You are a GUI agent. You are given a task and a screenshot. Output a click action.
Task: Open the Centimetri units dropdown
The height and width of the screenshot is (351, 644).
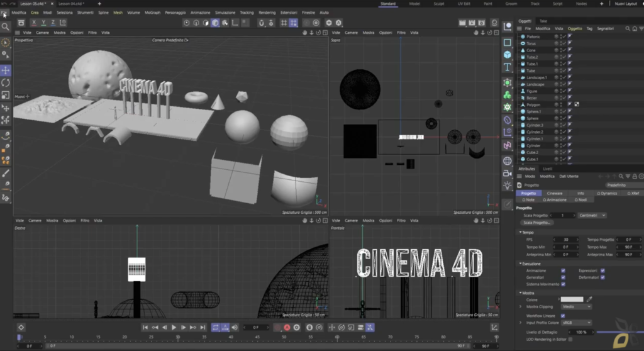(592, 215)
